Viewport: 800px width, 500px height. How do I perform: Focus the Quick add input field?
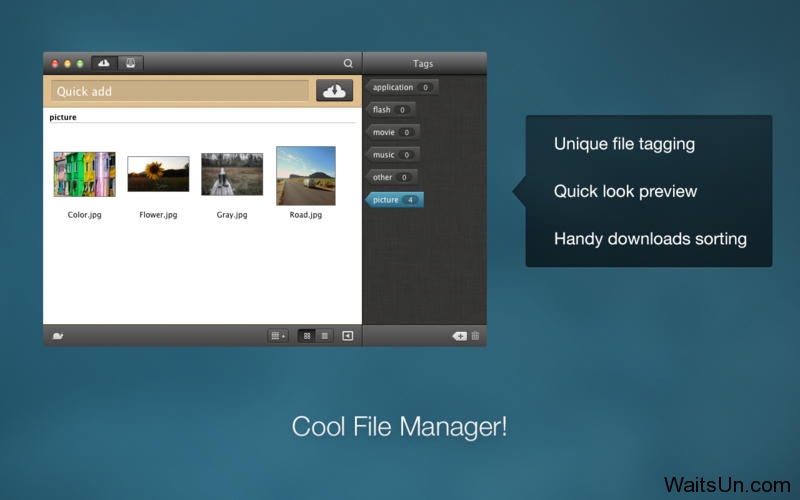pos(180,91)
